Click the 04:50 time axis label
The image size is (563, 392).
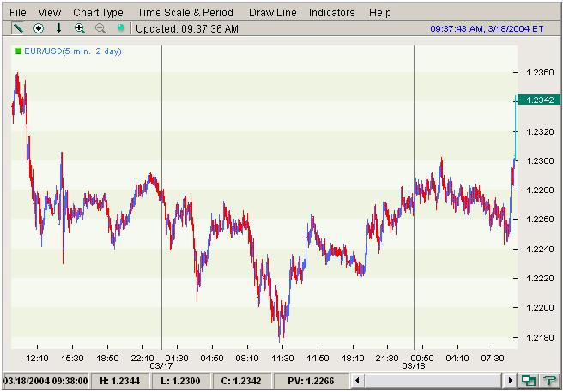point(212,359)
